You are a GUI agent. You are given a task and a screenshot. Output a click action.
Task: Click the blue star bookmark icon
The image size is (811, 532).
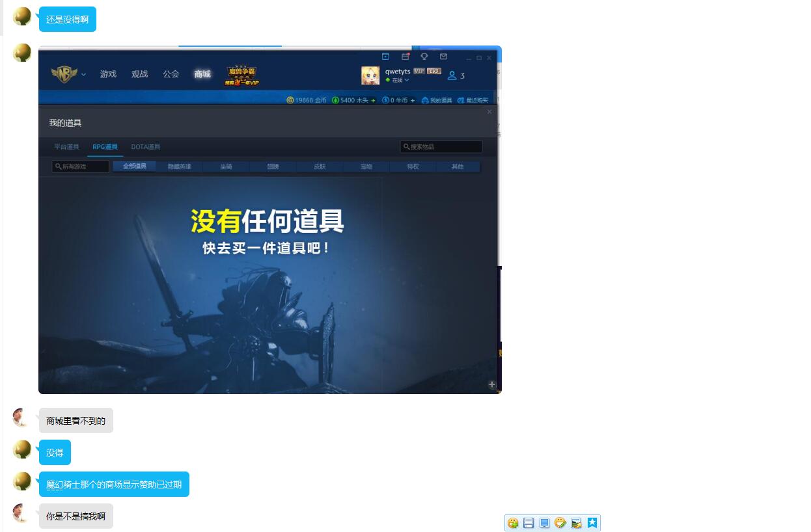[592, 522]
